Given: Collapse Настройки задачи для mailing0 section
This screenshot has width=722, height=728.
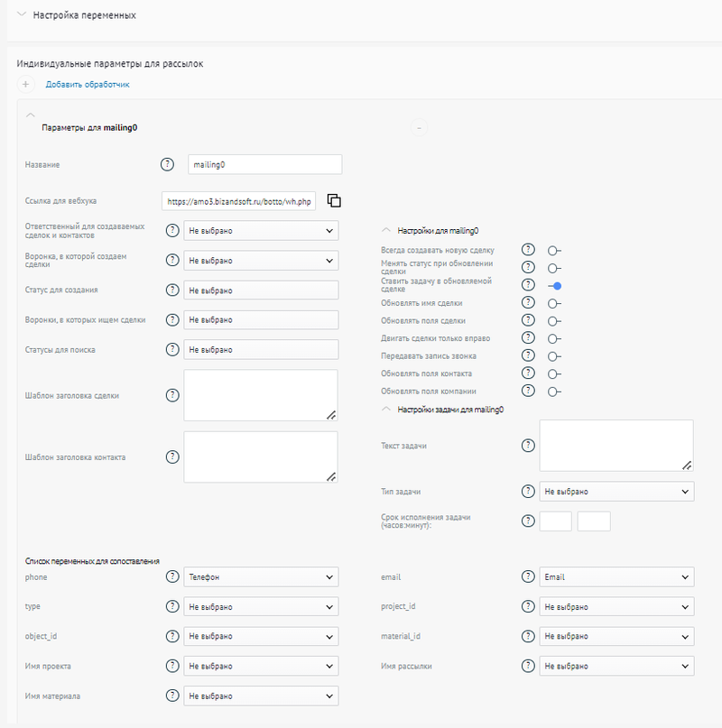Looking at the screenshot, I should (x=387, y=409).
